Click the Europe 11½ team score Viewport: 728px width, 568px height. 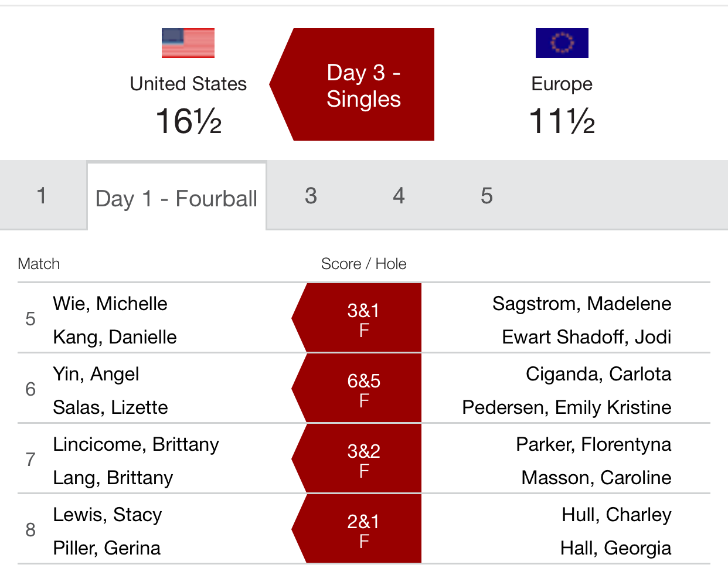[x=562, y=121]
